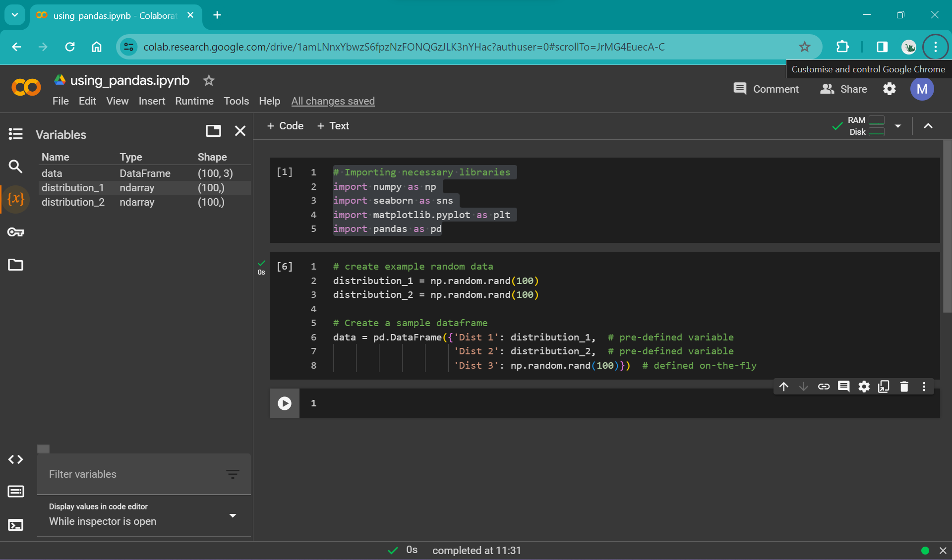Open the Table of contents sidebar icon
Viewport: 952px width, 560px height.
coord(15,134)
